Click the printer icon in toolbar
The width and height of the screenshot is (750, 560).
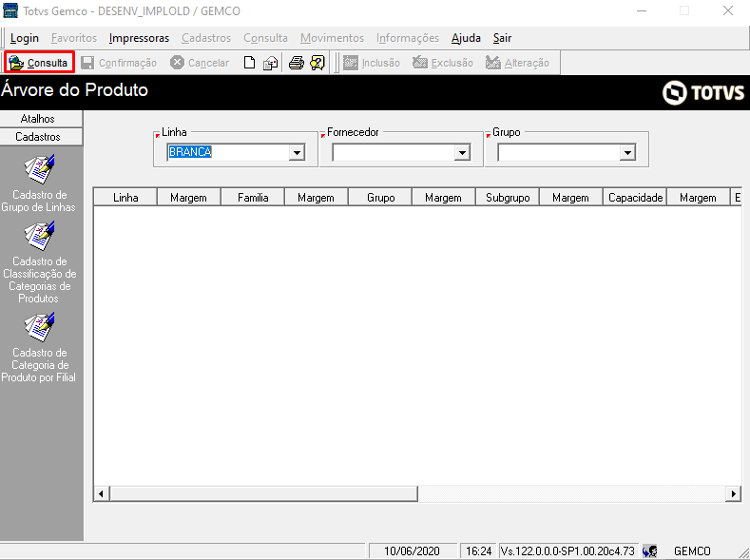coord(296,63)
